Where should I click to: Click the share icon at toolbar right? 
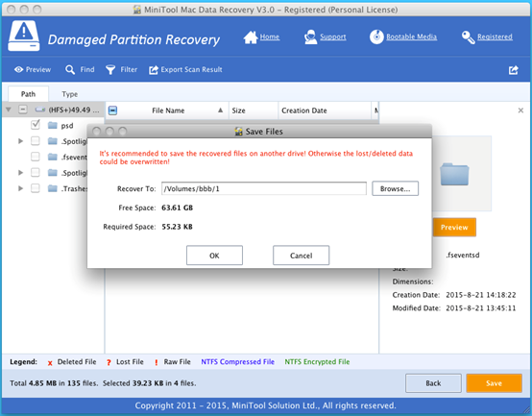(514, 70)
